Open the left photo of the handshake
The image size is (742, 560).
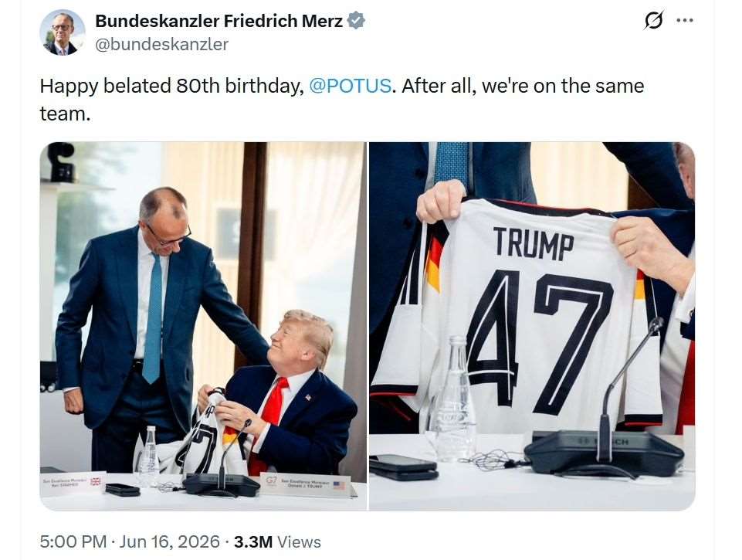point(203,326)
